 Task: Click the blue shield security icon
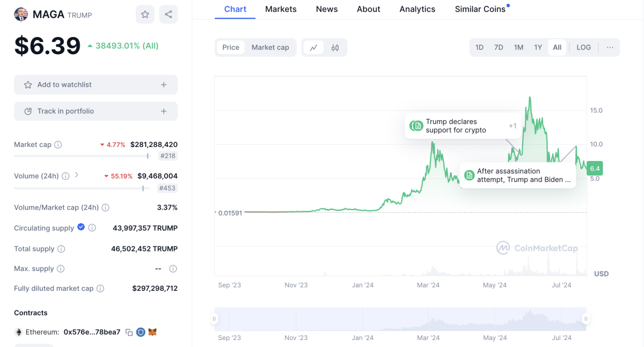click(141, 333)
